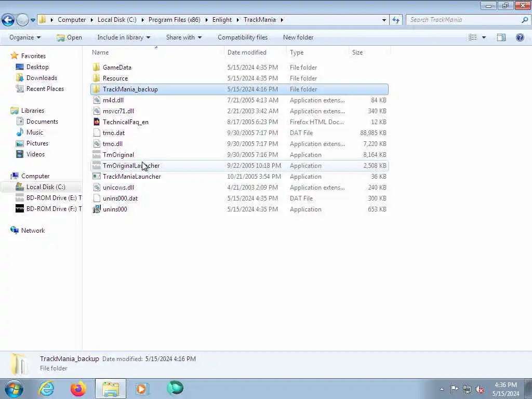The width and height of the screenshot is (532, 399).
Task: Click the Forward navigation arrow button
Action: pos(22,20)
